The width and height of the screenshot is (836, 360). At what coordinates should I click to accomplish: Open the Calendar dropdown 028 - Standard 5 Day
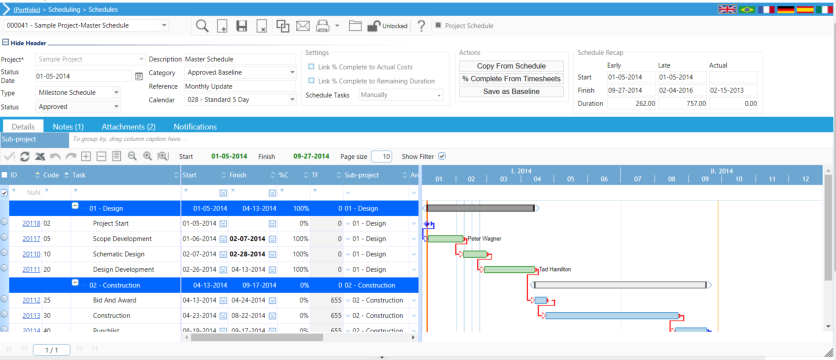tap(240, 99)
